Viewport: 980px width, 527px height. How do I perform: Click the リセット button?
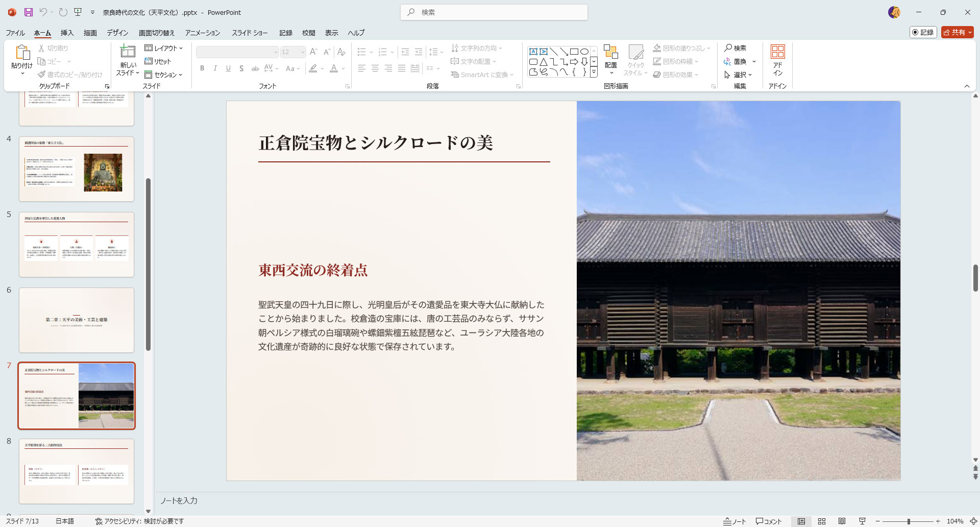point(158,61)
